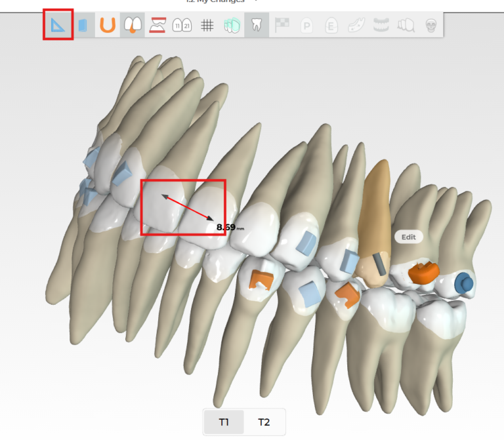Viewport: 504px width, 440px height.
Task: Select the measurement ruler tool
Action: [x=58, y=25]
